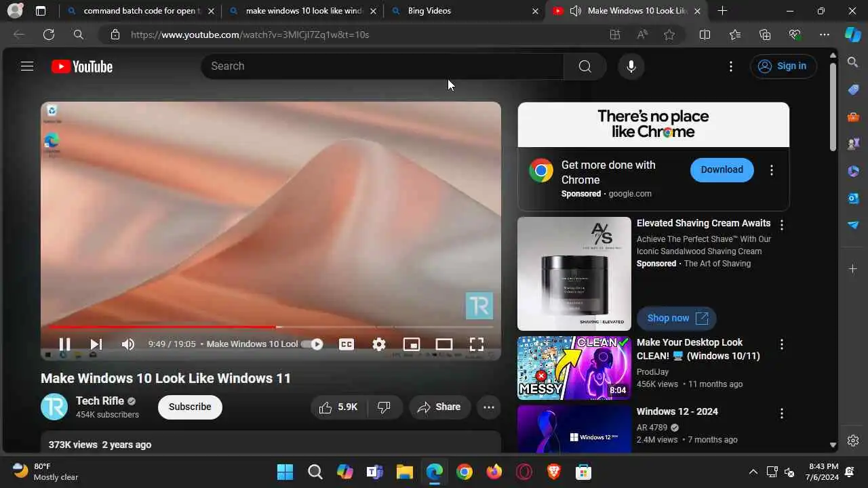Enter full screen mode
Image resolution: width=868 pixels, height=488 pixels.
(477, 344)
